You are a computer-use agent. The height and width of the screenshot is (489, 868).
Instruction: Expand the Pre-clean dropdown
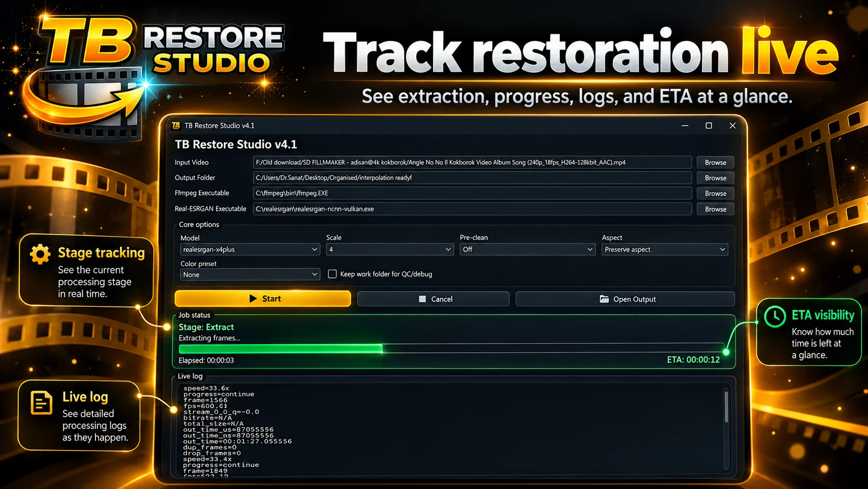(527, 249)
